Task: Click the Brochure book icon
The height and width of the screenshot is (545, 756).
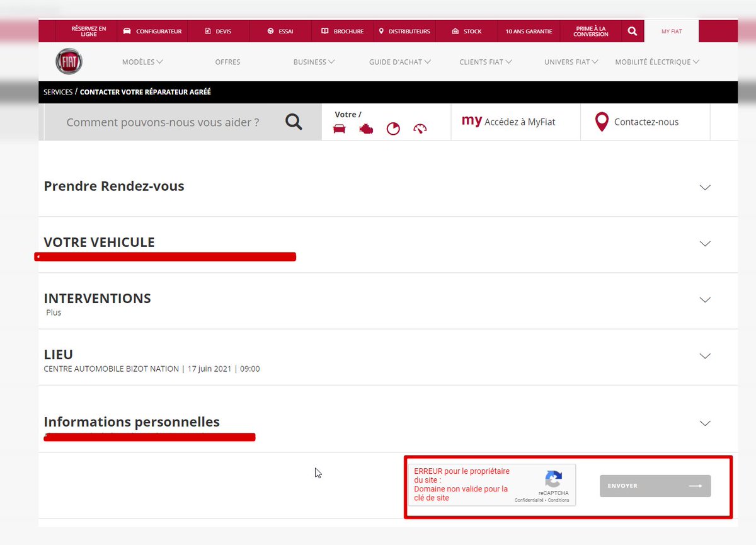Action: pos(325,31)
